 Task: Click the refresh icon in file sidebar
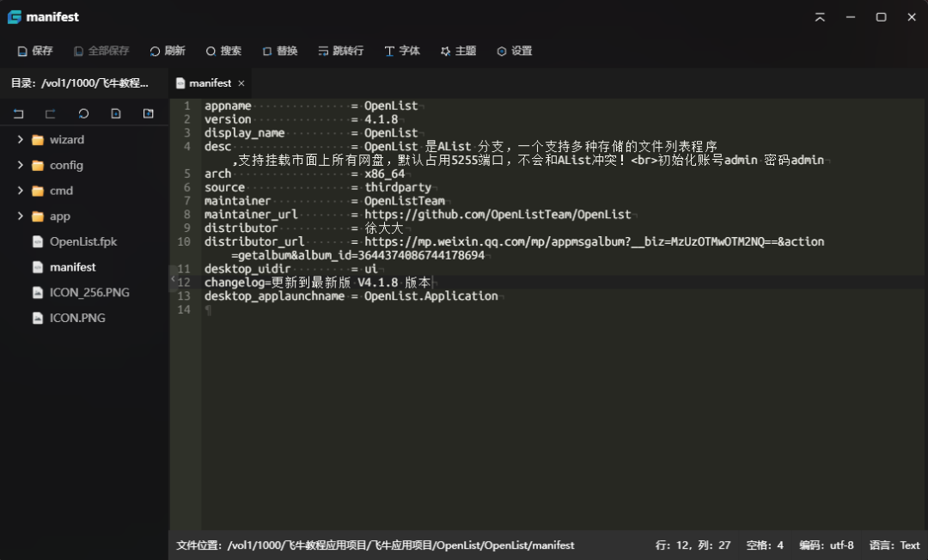[83, 113]
